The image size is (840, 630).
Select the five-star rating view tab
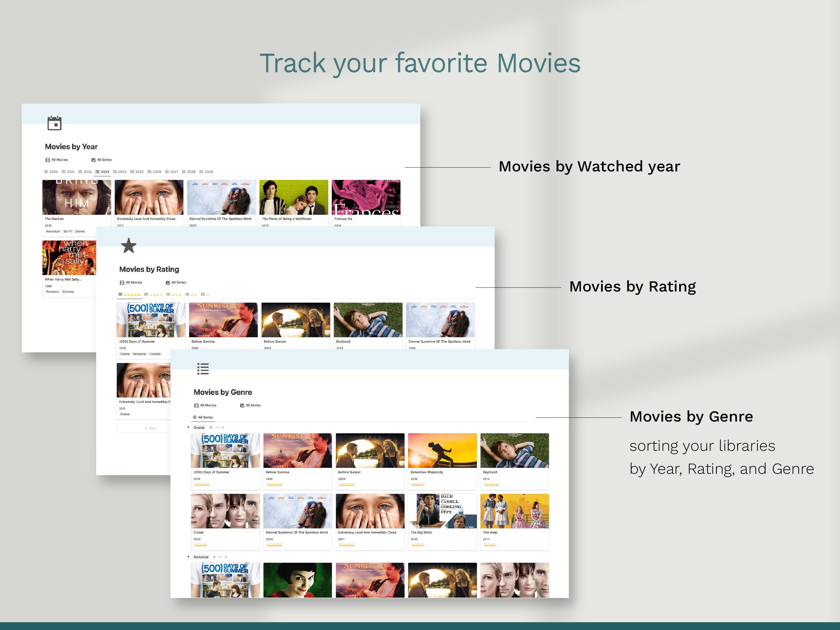130,294
